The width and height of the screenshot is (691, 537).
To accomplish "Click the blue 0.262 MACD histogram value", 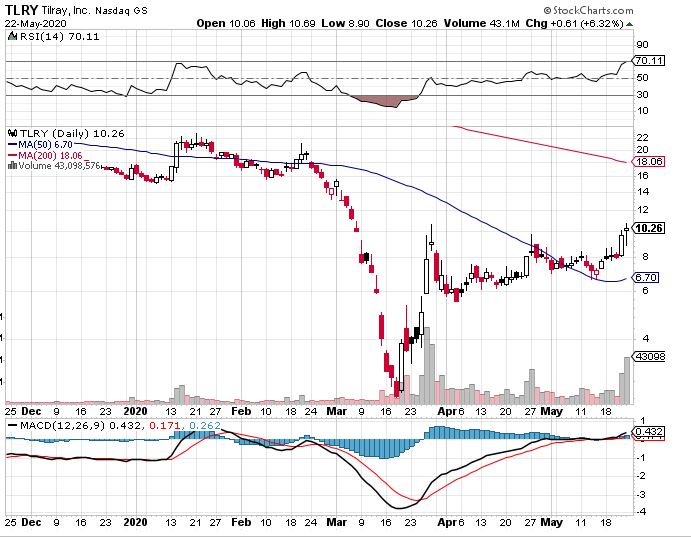I will pos(204,426).
